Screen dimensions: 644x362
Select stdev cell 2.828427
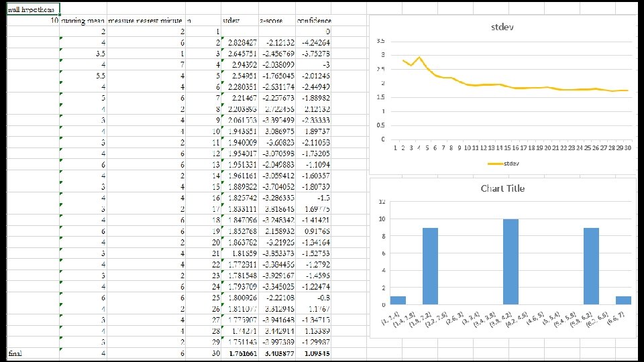pos(239,42)
